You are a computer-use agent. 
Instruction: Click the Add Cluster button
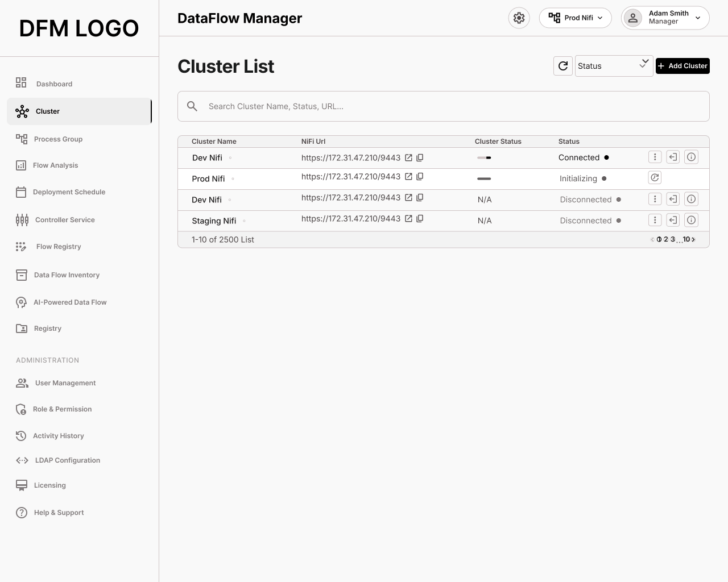click(x=682, y=66)
